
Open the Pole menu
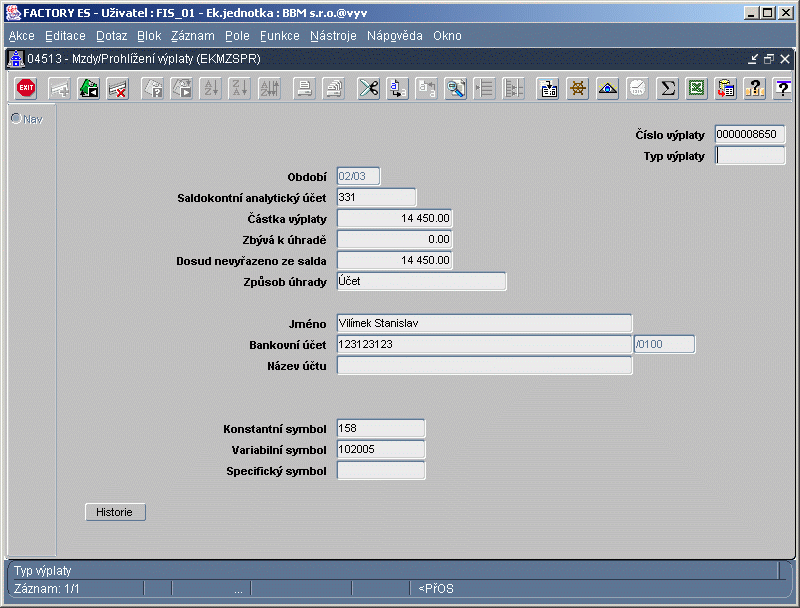pos(237,36)
